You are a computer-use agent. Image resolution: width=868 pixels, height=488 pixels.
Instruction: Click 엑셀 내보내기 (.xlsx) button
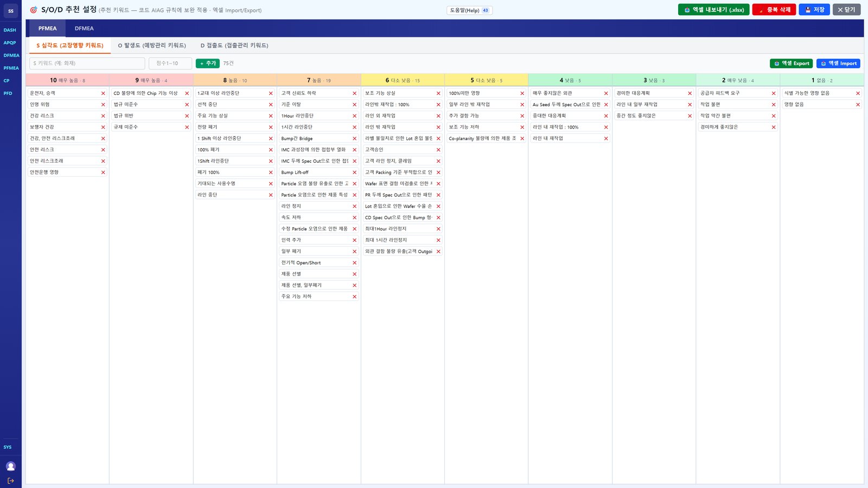(713, 10)
